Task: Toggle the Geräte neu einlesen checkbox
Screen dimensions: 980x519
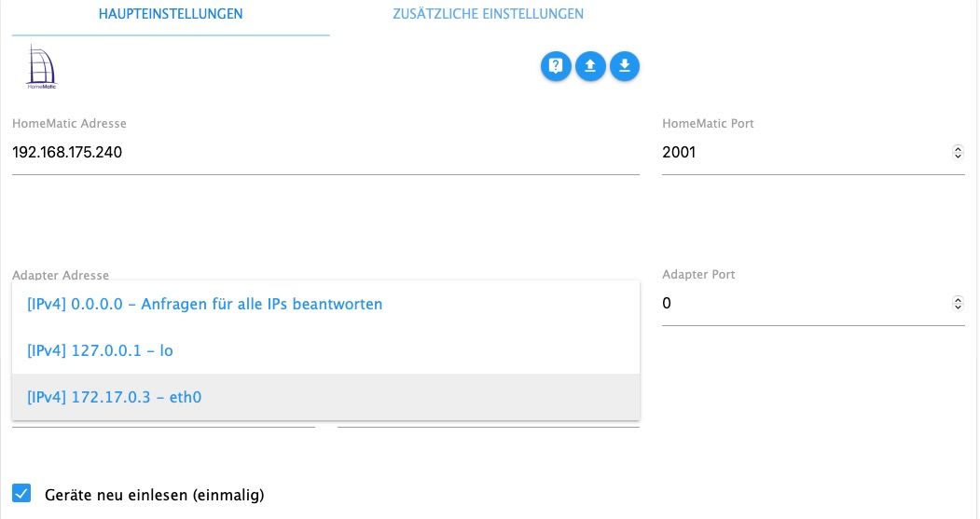Action: pos(21,494)
